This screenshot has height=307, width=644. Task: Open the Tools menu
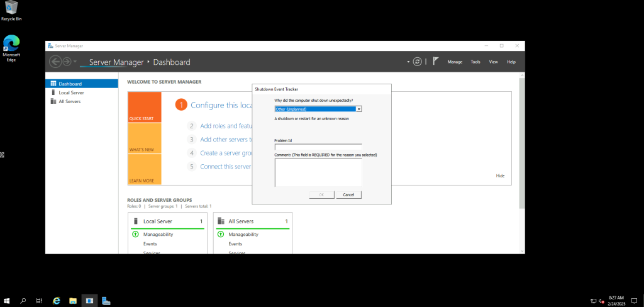475,62
